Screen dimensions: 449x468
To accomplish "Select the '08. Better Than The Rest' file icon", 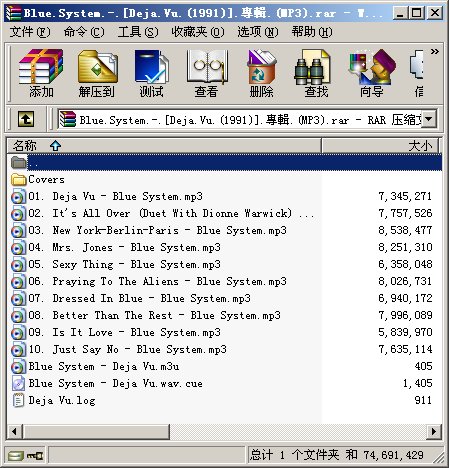I will pos(18,315).
